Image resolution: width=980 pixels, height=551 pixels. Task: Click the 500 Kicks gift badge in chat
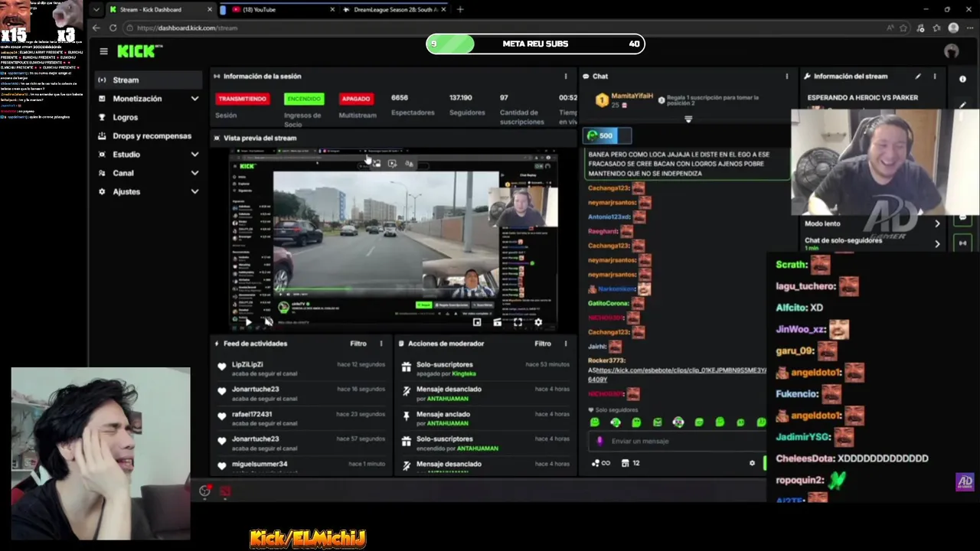tap(608, 136)
